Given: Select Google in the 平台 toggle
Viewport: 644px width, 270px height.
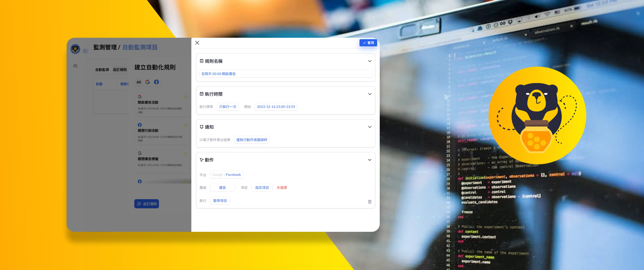Looking at the screenshot, I should (217, 175).
